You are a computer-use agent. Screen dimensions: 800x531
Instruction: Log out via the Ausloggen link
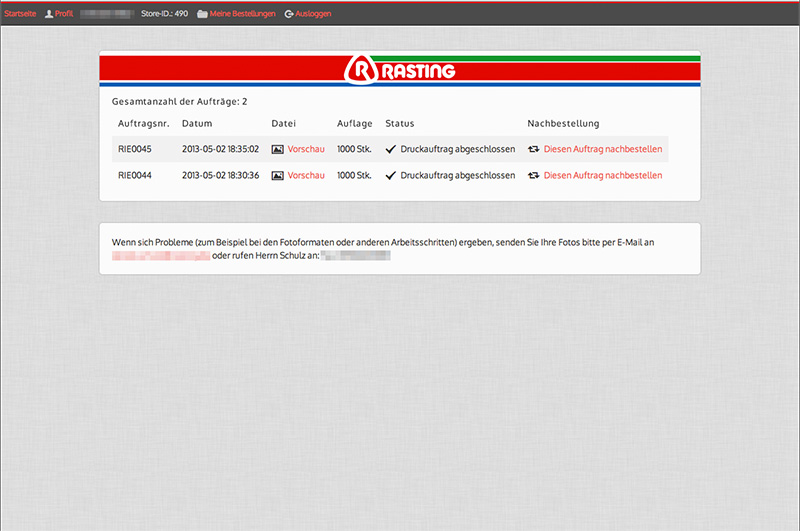313,14
